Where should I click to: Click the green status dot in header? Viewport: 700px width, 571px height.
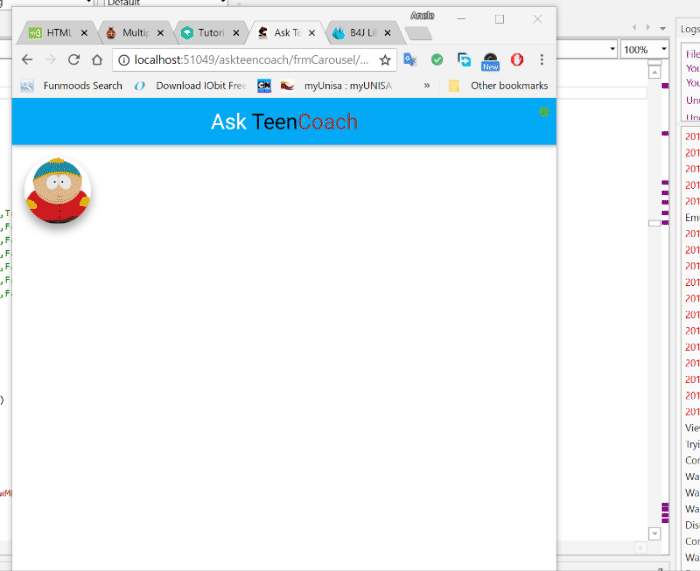(x=543, y=112)
